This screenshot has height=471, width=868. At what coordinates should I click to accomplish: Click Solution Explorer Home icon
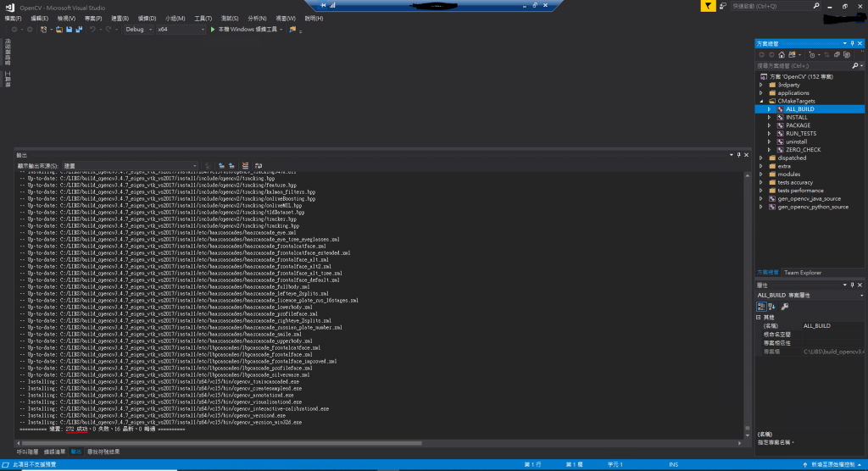(x=782, y=55)
